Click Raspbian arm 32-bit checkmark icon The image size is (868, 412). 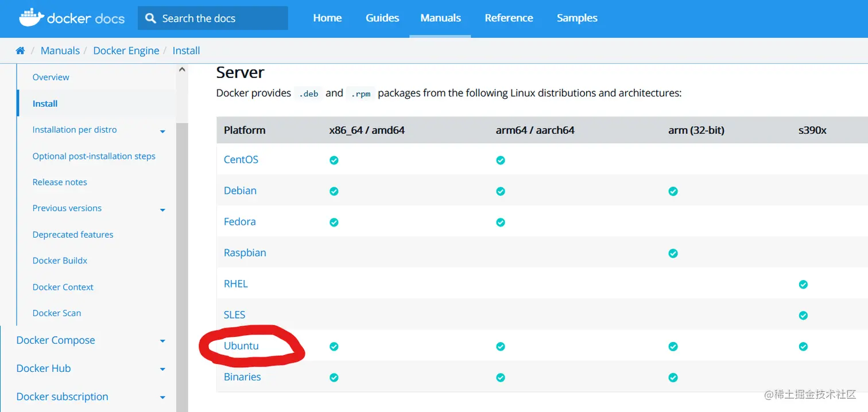tap(673, 253)
